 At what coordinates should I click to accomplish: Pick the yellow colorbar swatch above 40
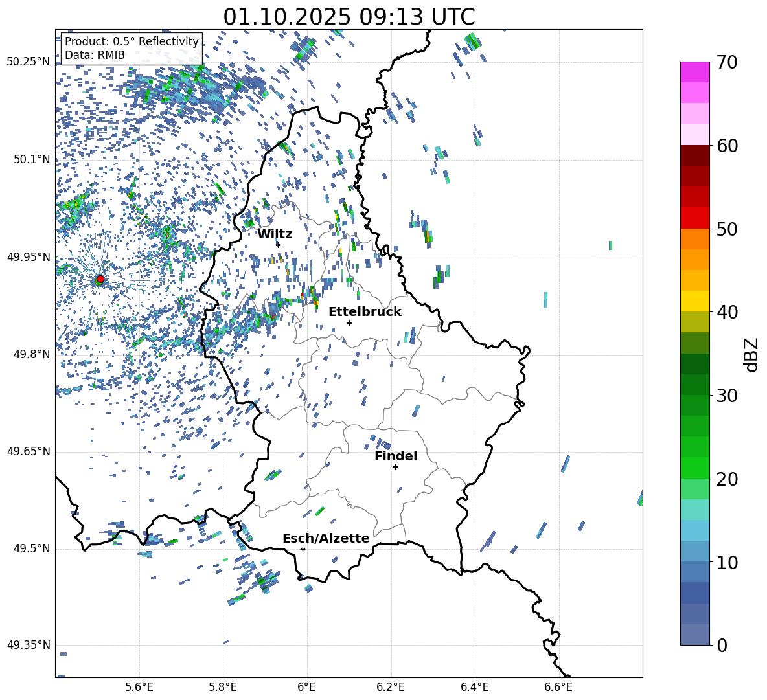pos(694,301)
